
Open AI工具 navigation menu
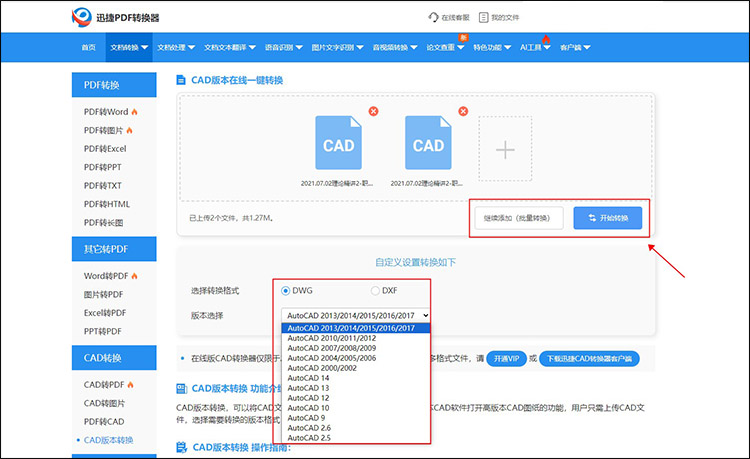pyautogui.click(x=535, y=47)
